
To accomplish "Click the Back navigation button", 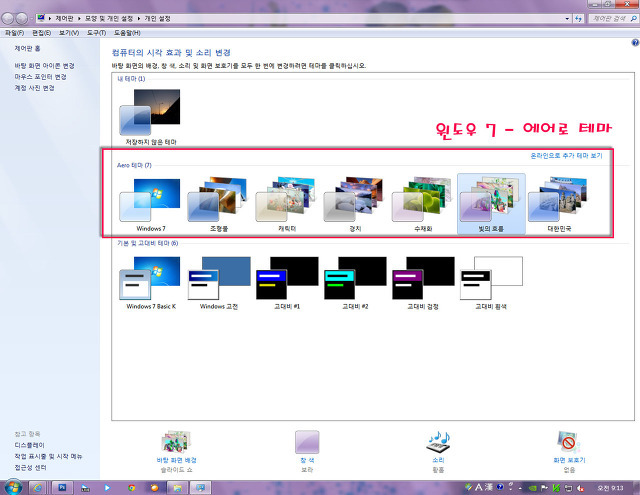I will pyautogui.click(x=8, y=18).
